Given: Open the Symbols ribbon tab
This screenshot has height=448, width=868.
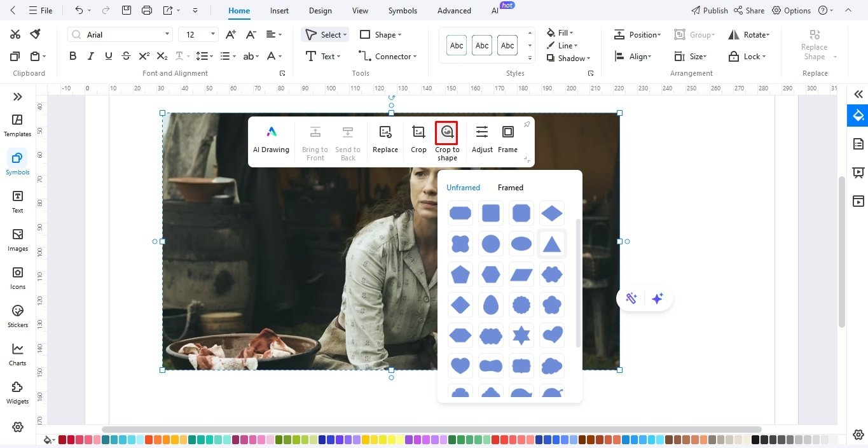Looking at the screenshot, I should 403,10.
